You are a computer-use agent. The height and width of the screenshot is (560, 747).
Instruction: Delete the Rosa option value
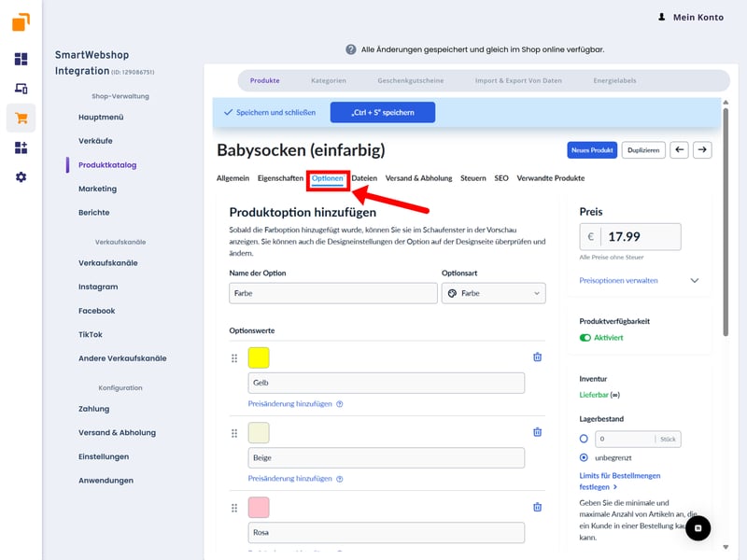538,507
